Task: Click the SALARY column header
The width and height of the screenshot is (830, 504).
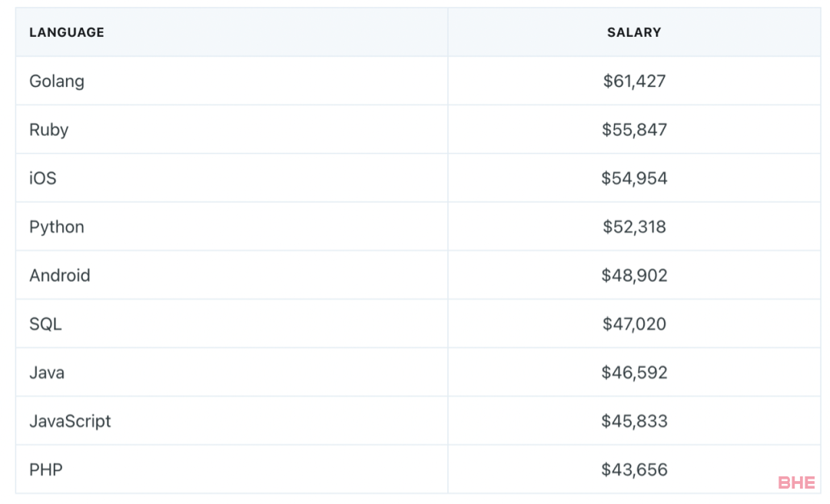Action: click(634, 32)
